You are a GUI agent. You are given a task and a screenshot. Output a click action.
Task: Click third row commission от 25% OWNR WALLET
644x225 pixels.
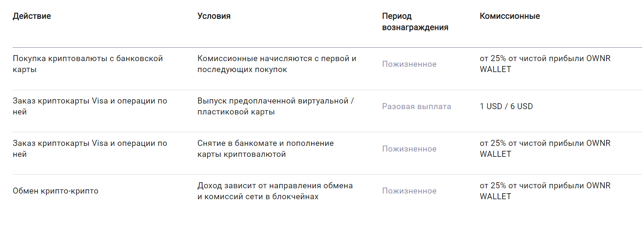pos(545,149)
